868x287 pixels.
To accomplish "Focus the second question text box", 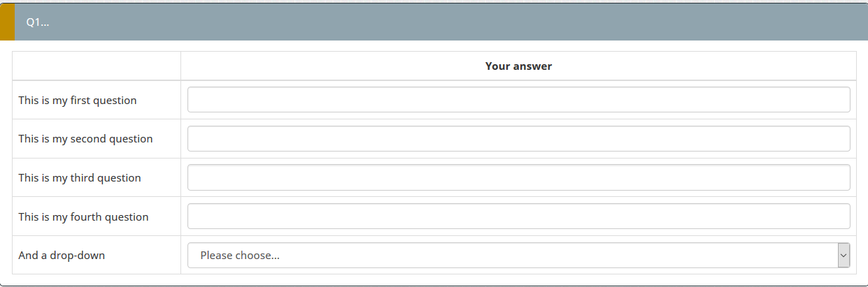I will click(518, 139).
